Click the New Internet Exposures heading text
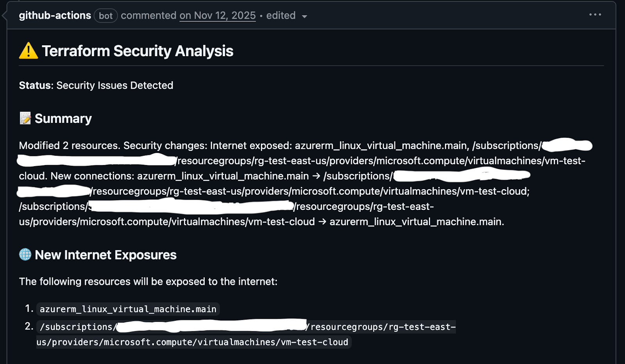The width and height of the screenshot is (625, 364). [106, 255]
